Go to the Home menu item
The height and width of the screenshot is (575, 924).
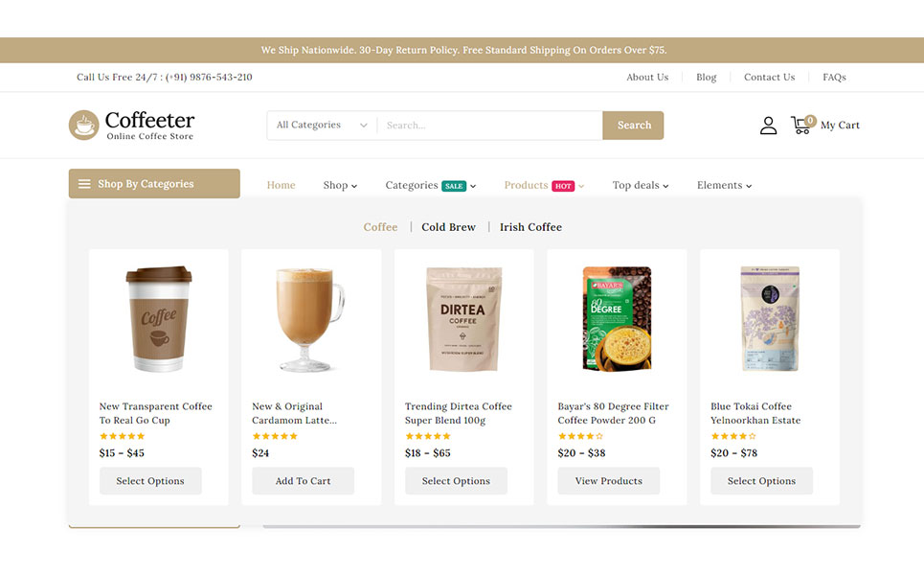282,185
